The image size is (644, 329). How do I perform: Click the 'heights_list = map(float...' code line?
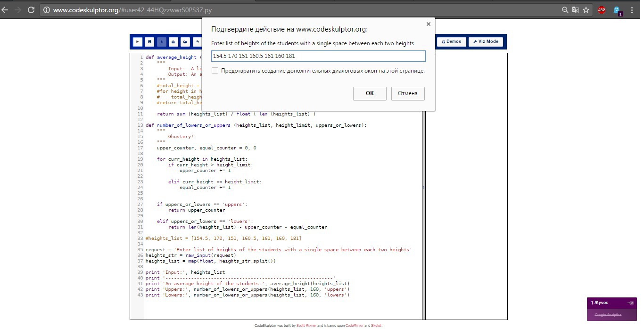[x=211, y=261]
